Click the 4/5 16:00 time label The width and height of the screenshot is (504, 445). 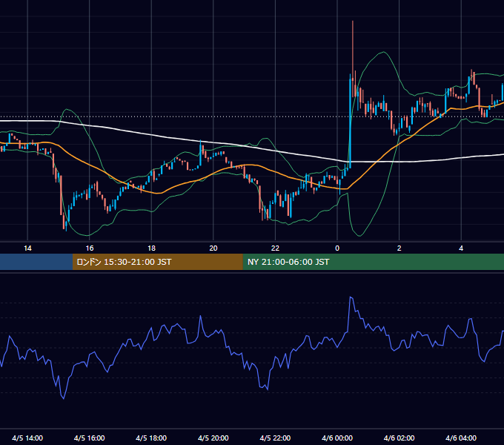[90, 438]
